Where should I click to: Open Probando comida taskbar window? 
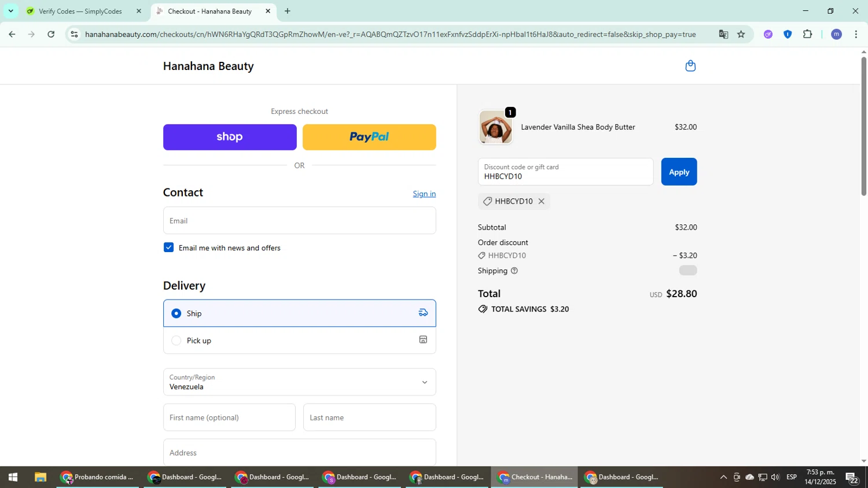pos(97,477)
